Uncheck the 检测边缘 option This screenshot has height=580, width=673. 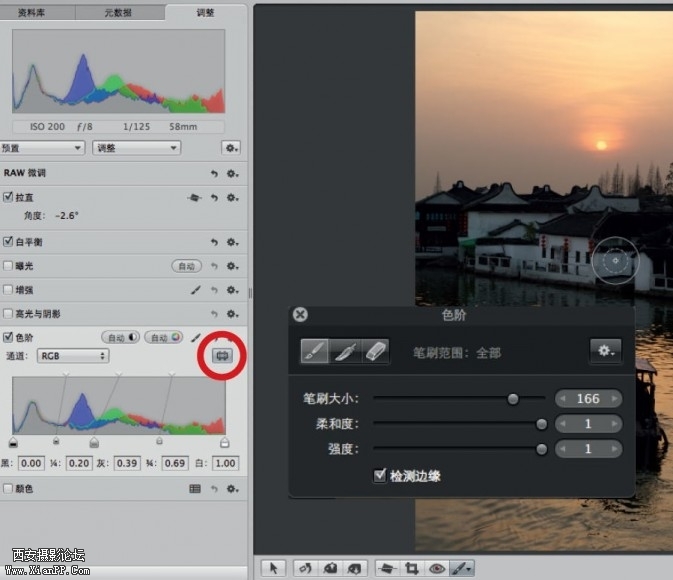point(379,475)
